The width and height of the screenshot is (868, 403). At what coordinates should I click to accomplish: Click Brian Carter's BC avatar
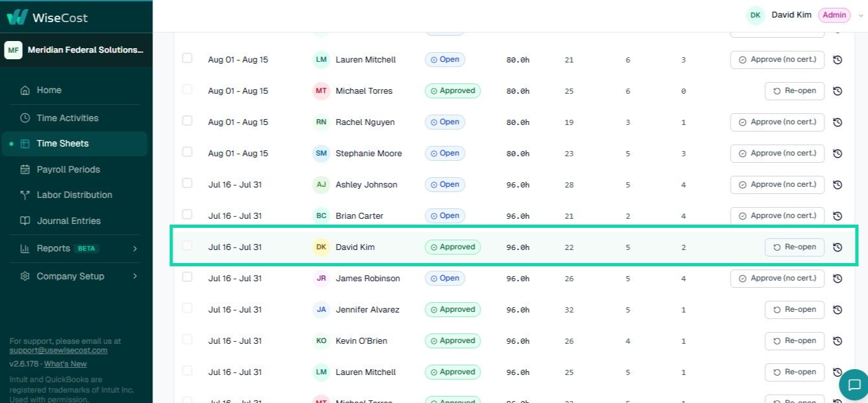click(x=321, y=216)
